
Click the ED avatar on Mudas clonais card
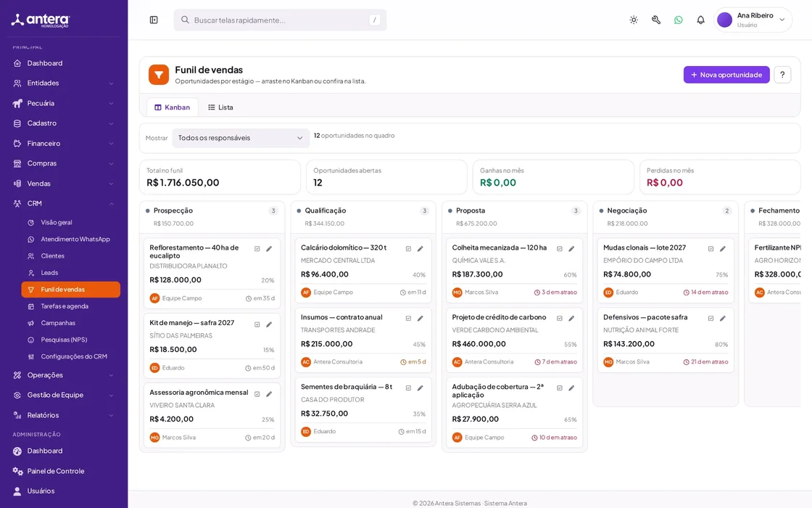[608, 292]
